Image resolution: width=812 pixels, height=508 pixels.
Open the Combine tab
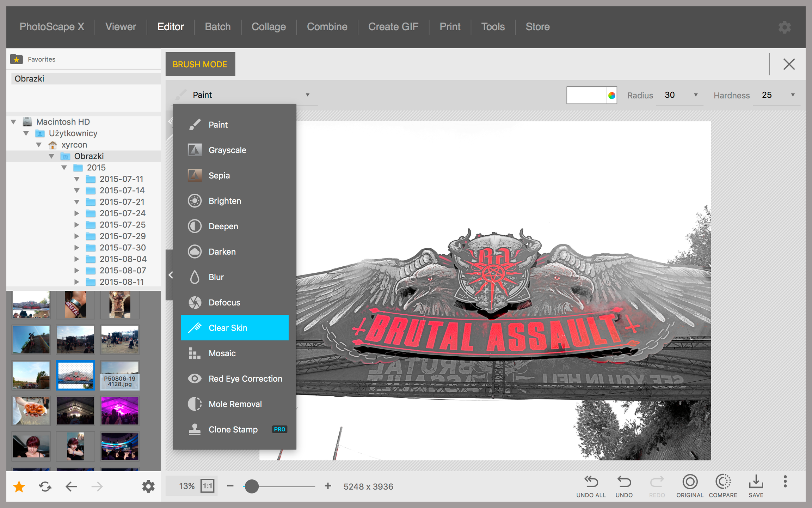point(327,27)
